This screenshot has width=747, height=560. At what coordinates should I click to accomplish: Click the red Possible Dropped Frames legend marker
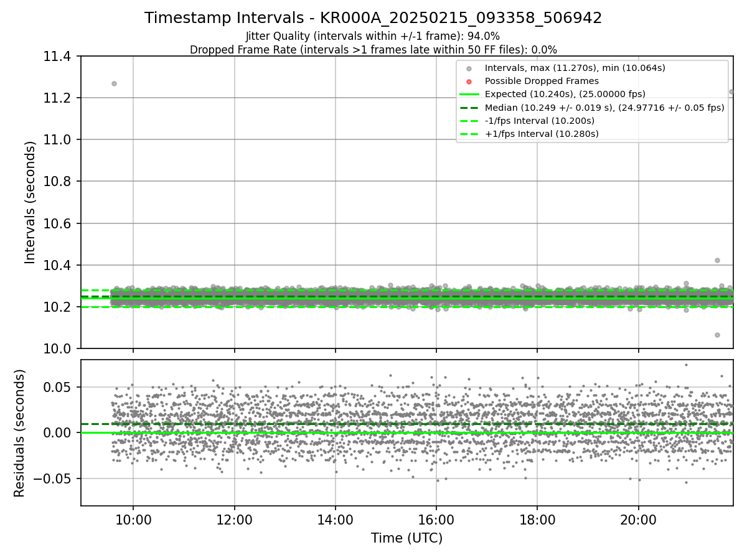(469, 82)
